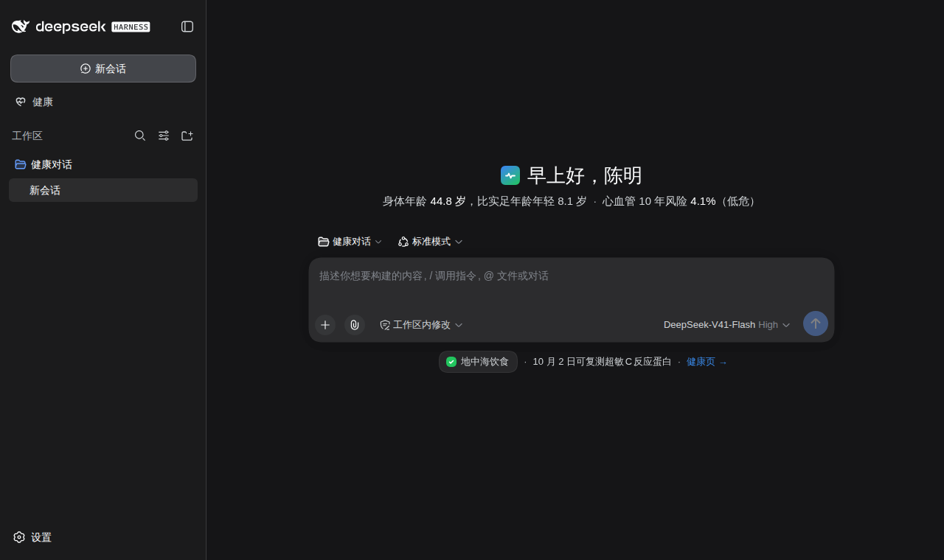
Task: Click the mode icon beside 标准模式
Action: click(403, 242)
